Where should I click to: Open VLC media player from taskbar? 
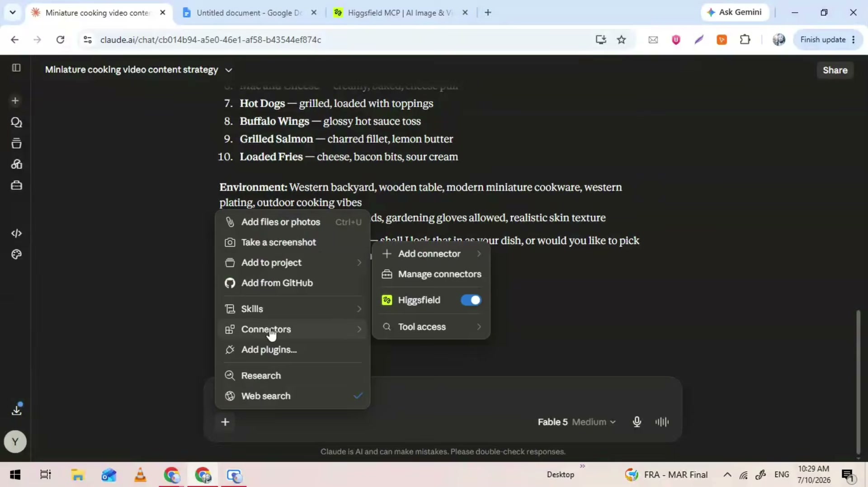click(x=140, y=475)
